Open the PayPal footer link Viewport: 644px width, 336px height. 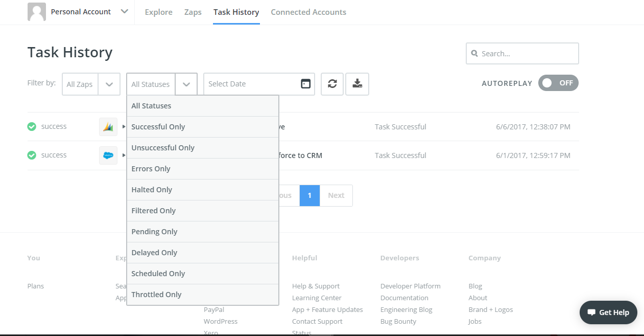[x=214, y=309]
